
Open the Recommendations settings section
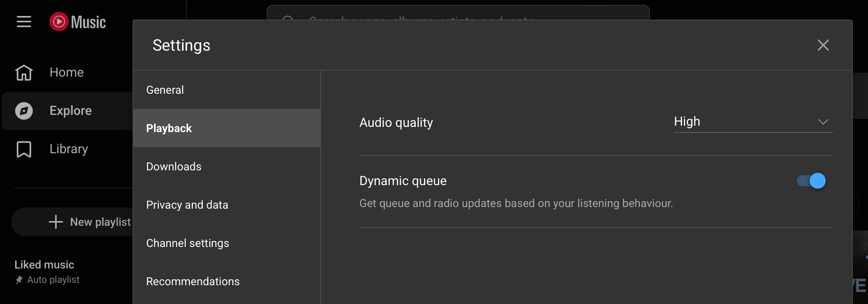[226, 282]
